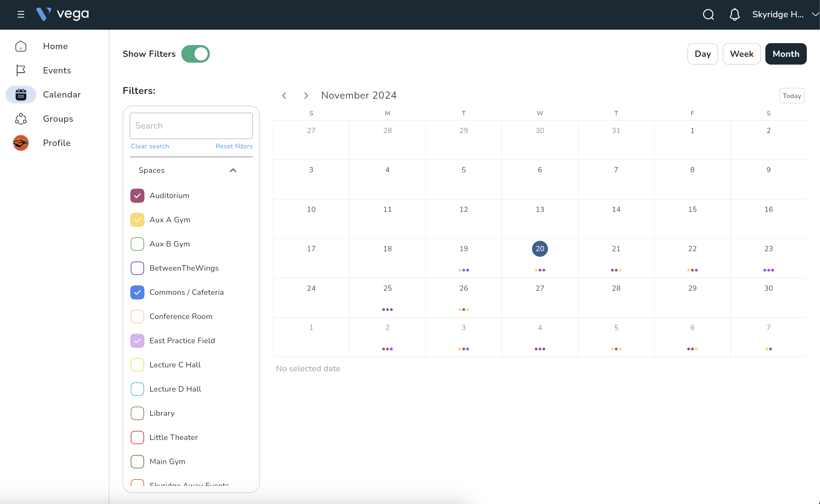
Task: Open the Groups people icon
Action: tap(21, 119)
